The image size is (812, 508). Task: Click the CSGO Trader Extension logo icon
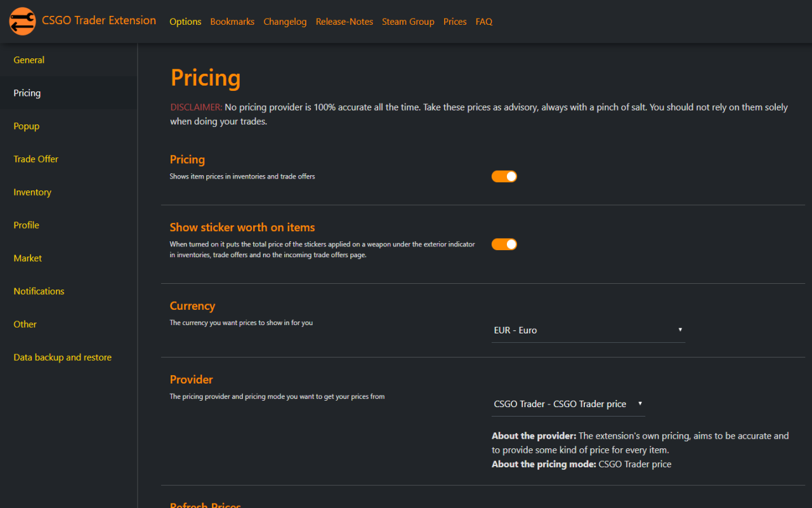(22, 22)
